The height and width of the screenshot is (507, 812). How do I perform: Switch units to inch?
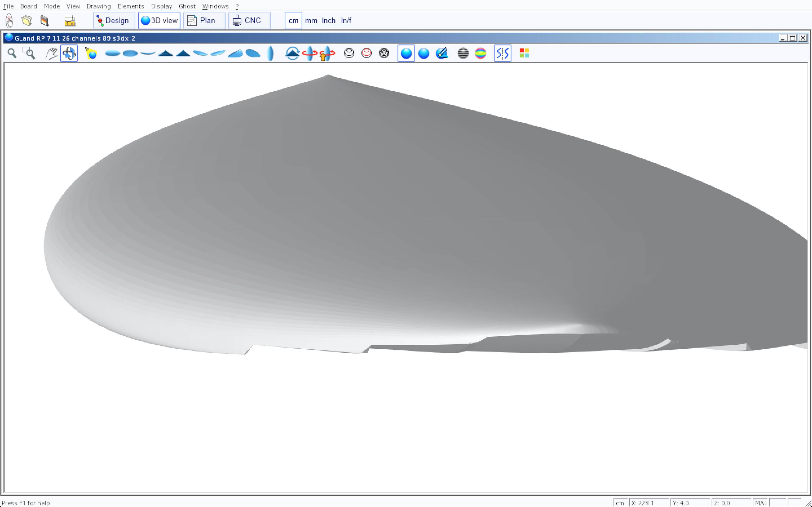[x=328, y=21]
